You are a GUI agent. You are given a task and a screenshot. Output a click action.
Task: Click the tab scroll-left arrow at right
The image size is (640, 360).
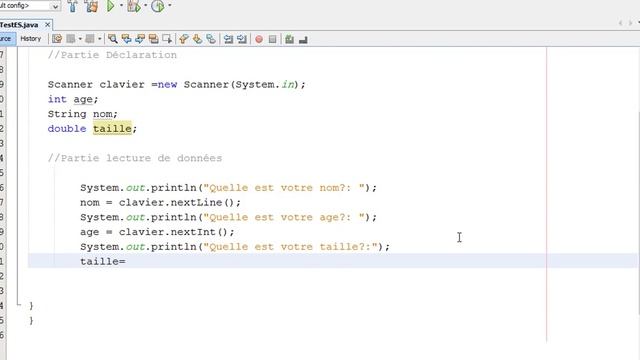click(x=620, y=23)
